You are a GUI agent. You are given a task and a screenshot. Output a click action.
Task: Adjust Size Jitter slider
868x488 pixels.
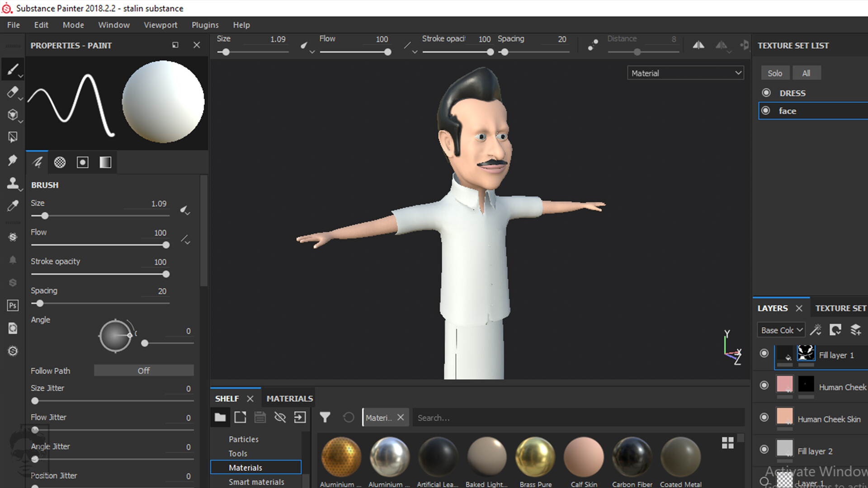tap(112, 401)
